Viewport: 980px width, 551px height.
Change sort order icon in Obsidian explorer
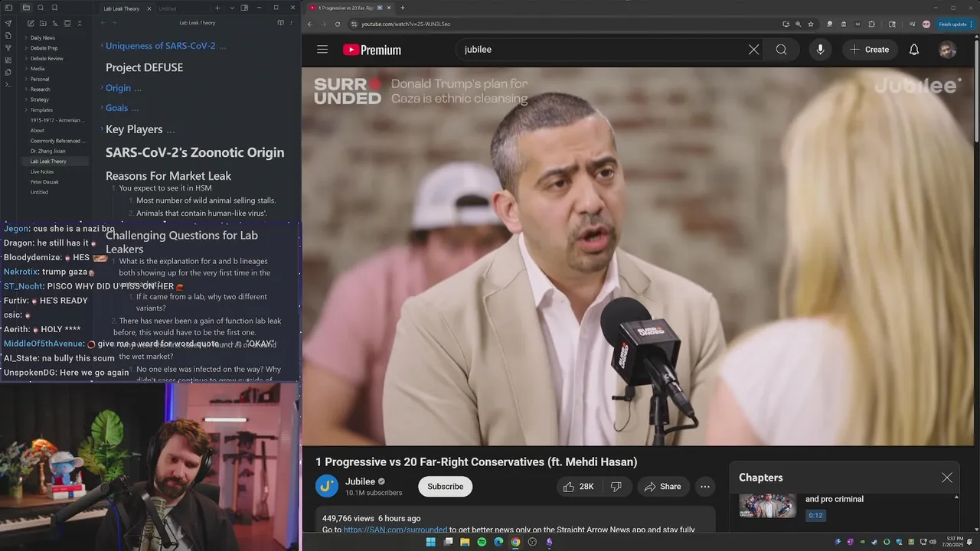(x=55, y=24)
